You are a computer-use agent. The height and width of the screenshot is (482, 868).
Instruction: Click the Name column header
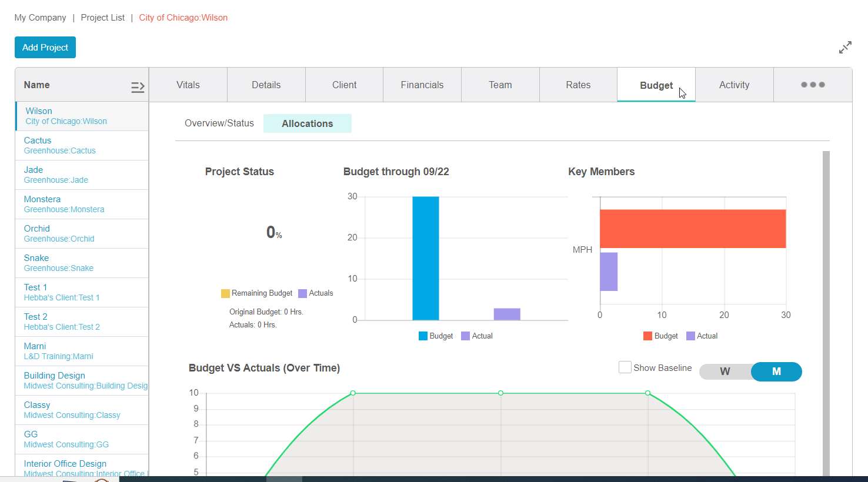36,85
